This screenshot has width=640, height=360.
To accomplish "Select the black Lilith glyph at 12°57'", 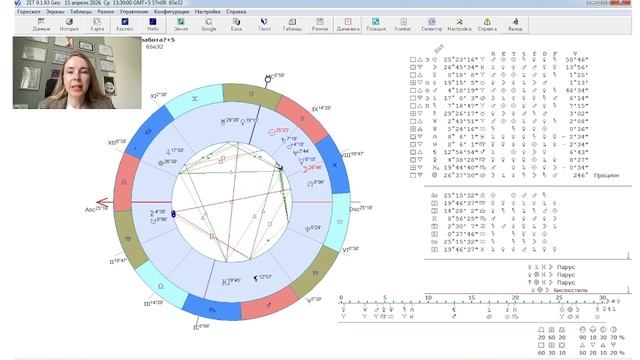I will 256,278.
